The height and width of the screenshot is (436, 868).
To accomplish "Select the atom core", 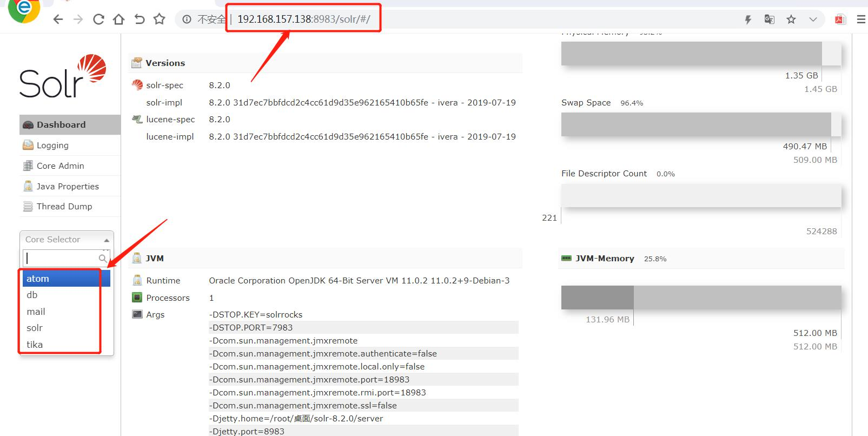I will [67, 279].
